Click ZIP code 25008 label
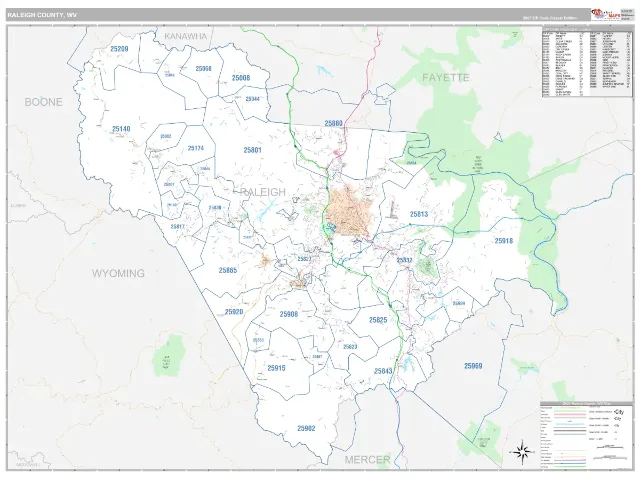This screenshot has height=480, width=640. point(241,78)
